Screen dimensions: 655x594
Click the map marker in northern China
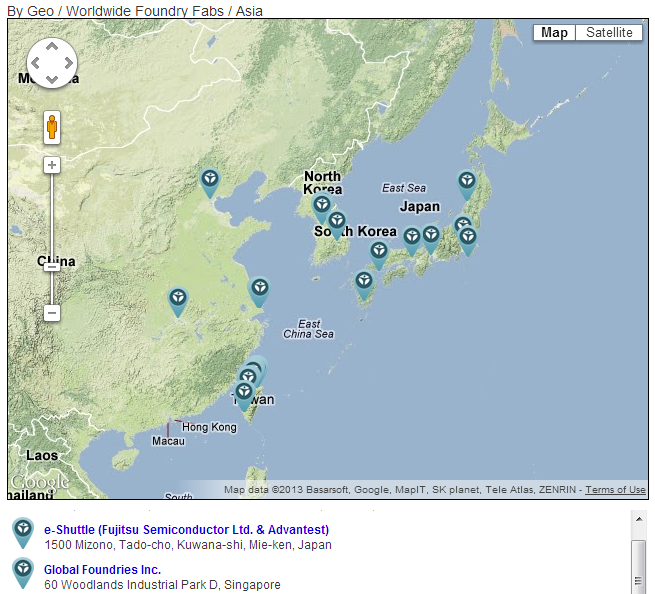coord(210,182)
